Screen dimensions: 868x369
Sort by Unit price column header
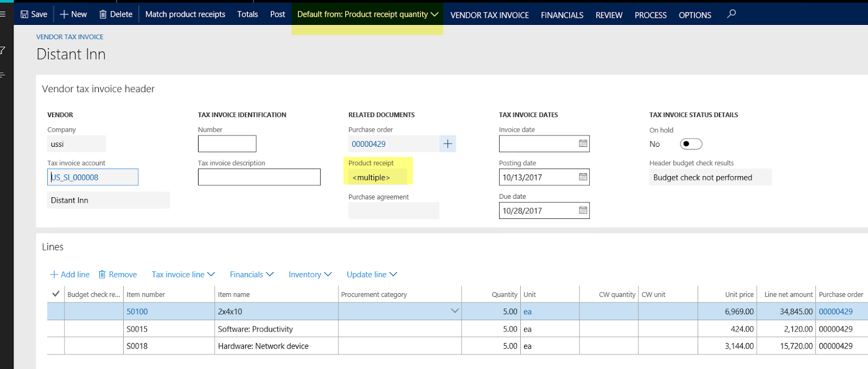pyautogui.click(x=727, y=294)
